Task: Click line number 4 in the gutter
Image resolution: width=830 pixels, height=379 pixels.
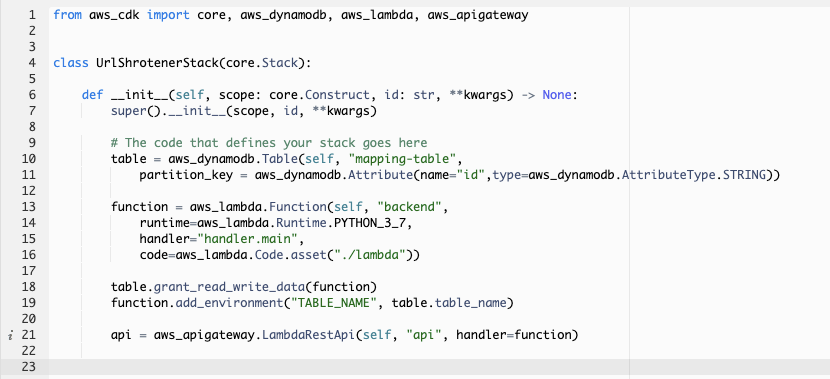Action: pyautogui.click(x=32, y=63)
